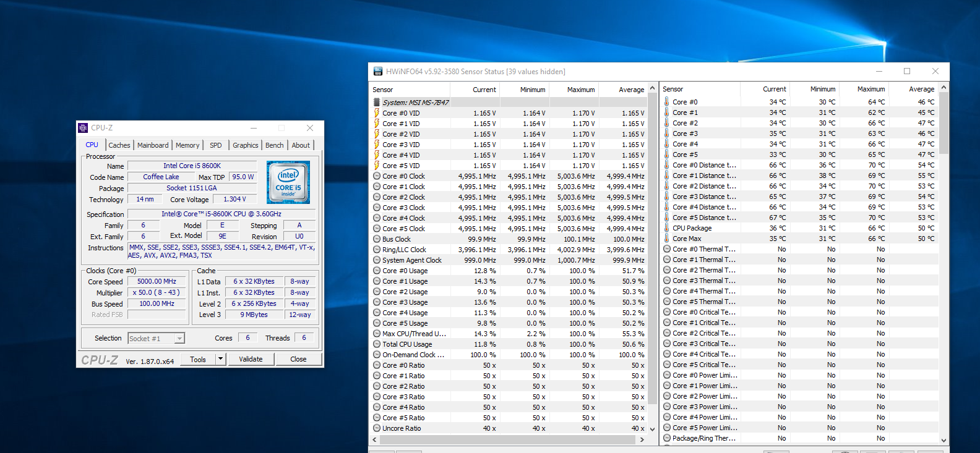Click the Package/Ring Thermal round icon

(667, 438)
